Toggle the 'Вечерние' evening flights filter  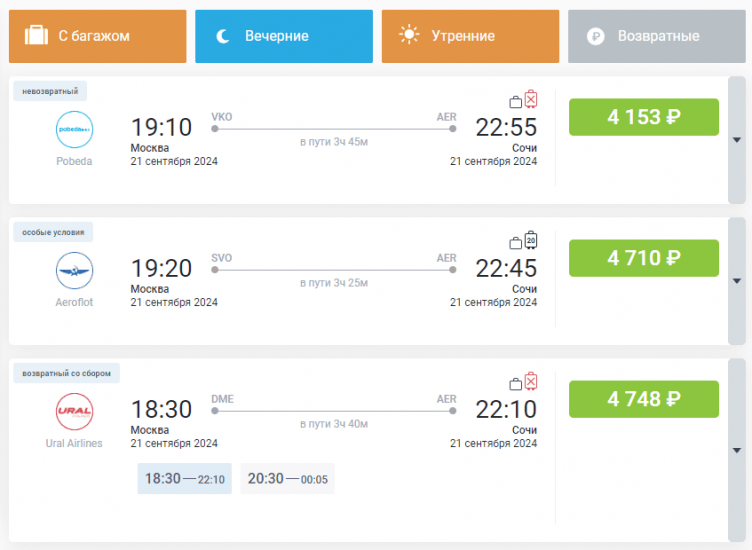(284, 36)
